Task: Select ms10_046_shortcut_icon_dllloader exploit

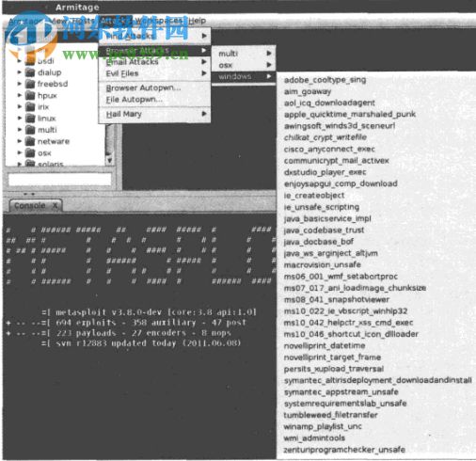Action: point(351,334)
